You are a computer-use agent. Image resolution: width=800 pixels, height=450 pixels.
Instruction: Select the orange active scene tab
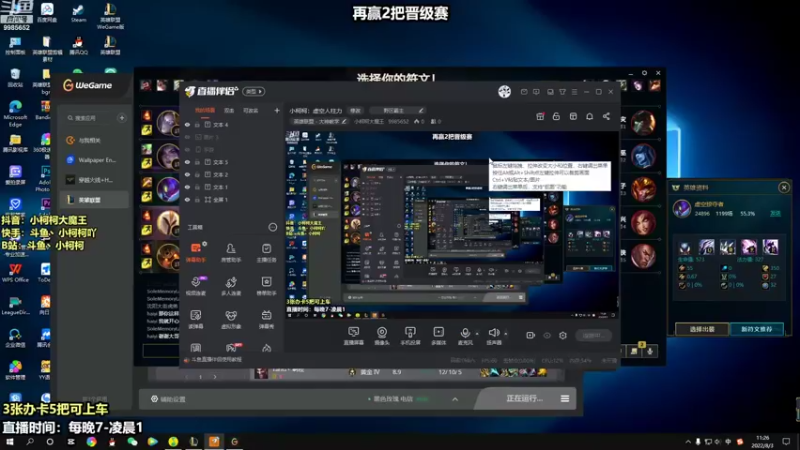click(x=205, y=110)
